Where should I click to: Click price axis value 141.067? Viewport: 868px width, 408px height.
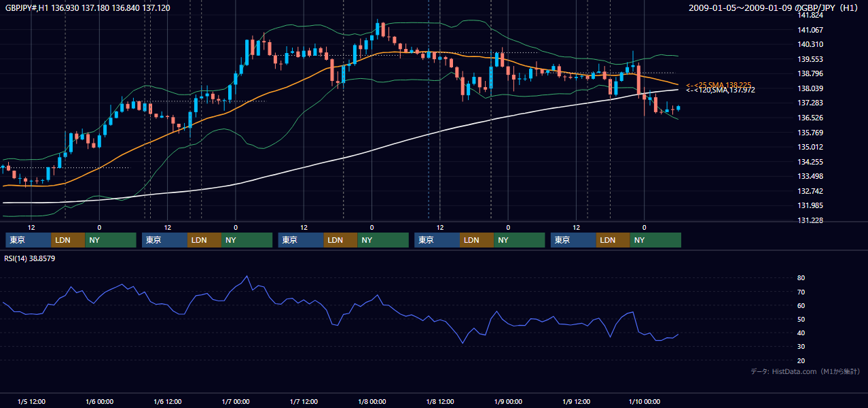tap(810, 30)
